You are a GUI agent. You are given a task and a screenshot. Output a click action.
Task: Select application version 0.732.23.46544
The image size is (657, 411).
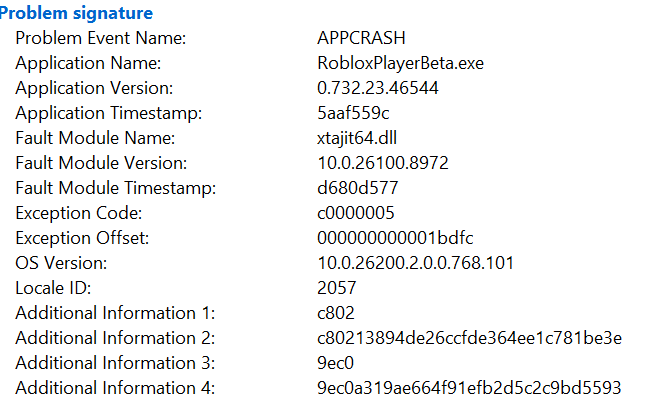coord(378,88)
